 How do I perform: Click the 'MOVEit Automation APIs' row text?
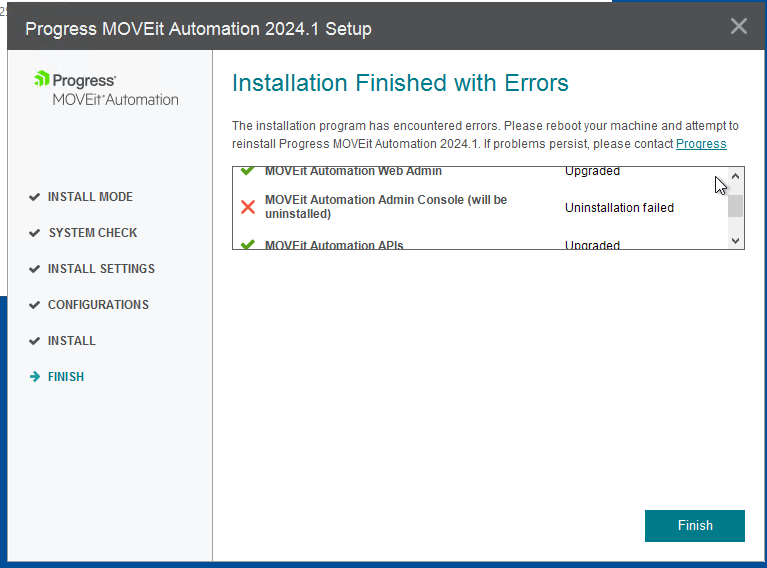pos(334,245)
